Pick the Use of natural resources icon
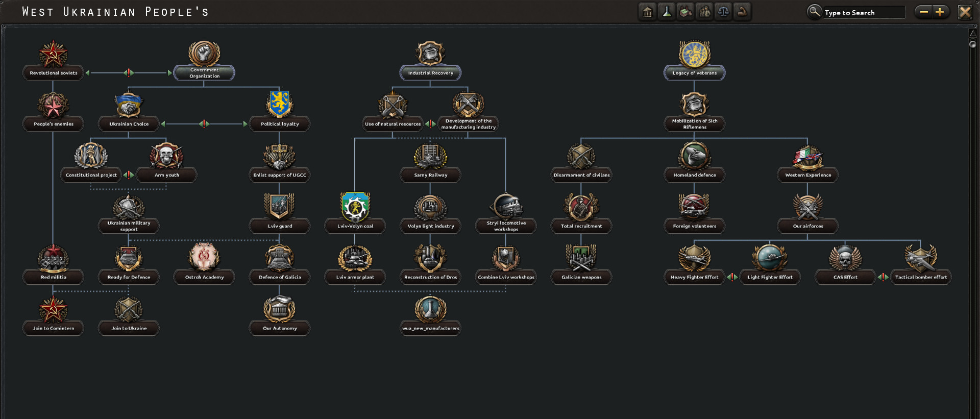 point(393,105)
